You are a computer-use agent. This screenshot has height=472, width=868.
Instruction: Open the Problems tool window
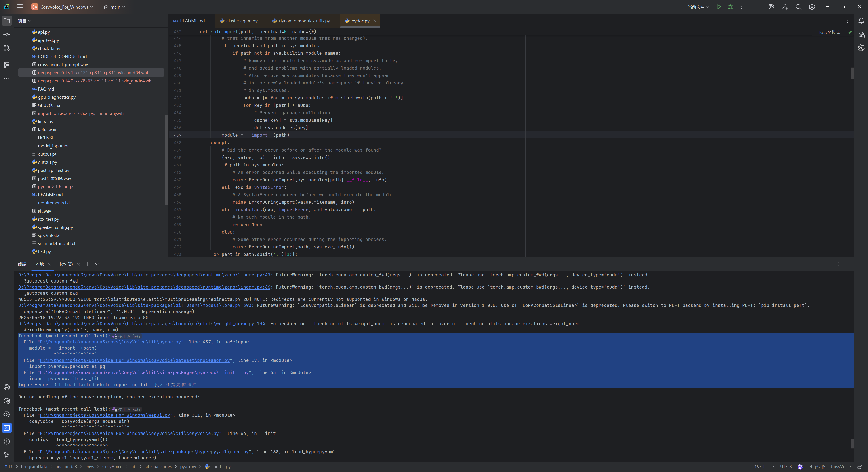coord(7,441)
